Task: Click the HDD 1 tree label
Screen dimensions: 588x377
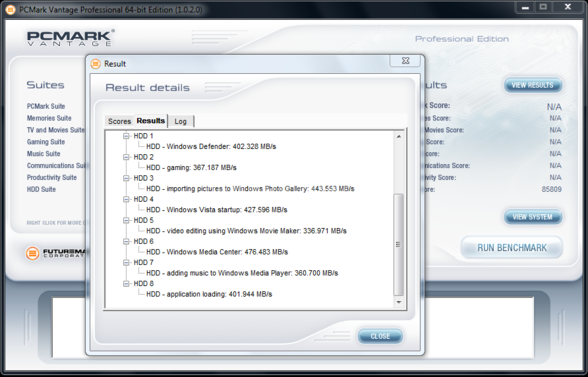Action: 143,136
